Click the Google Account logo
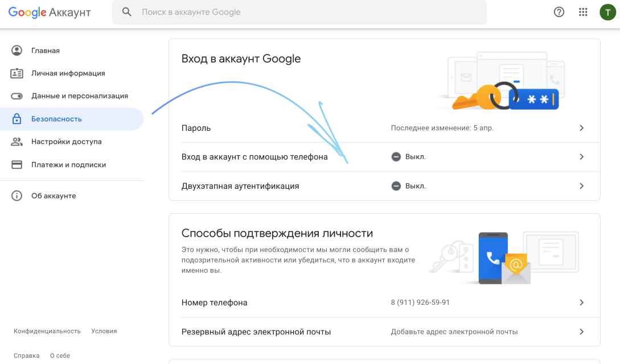Viewport: 620px width, 364px height. [x=50, y=13]
